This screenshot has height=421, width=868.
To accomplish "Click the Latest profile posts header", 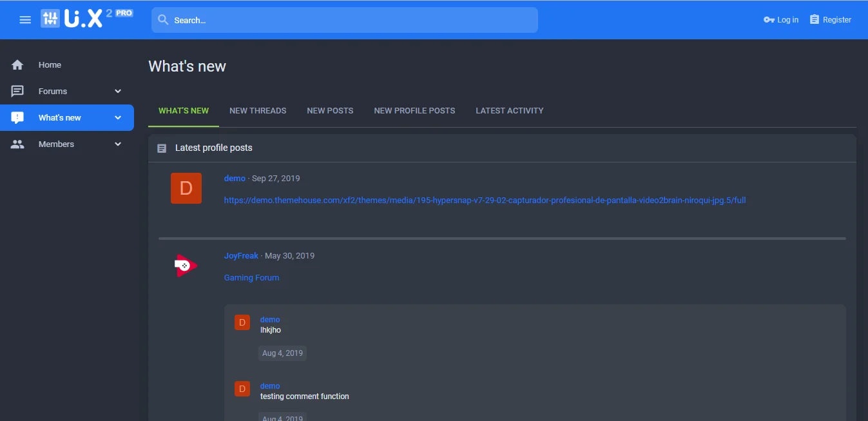I will point(213,148).
